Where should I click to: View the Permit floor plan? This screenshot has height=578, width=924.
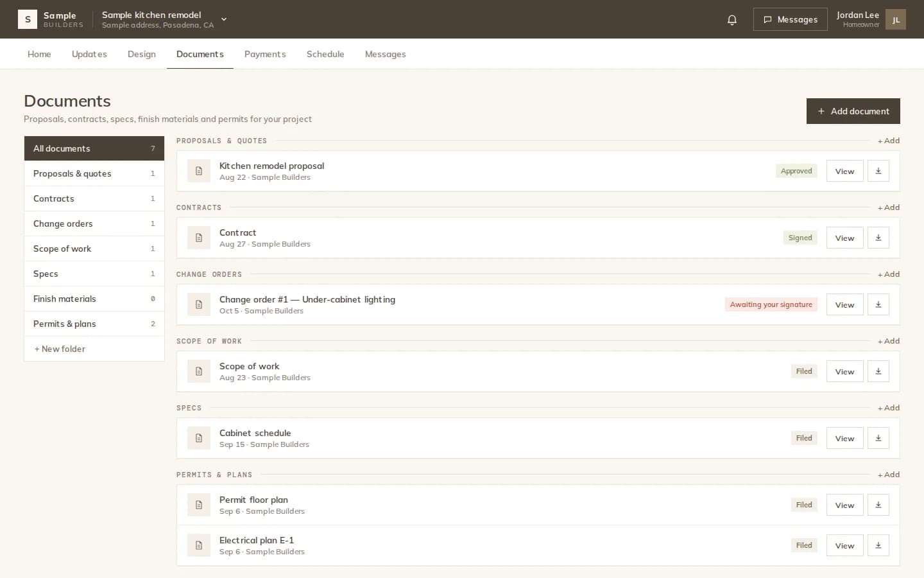844,505
